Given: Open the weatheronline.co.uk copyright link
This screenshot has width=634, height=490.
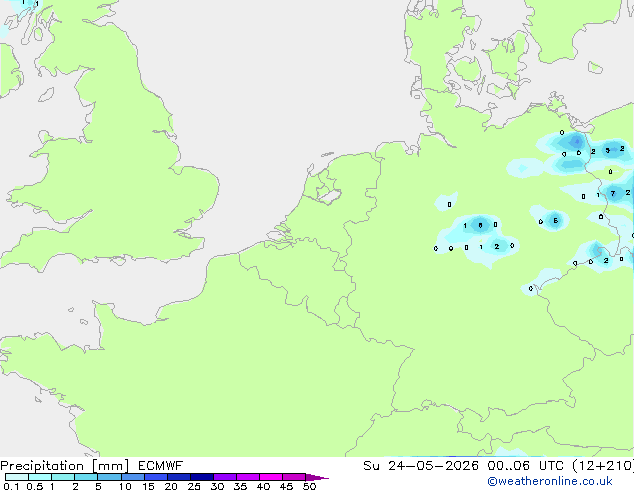Looking at the screenshot, I should click(550, 481).
